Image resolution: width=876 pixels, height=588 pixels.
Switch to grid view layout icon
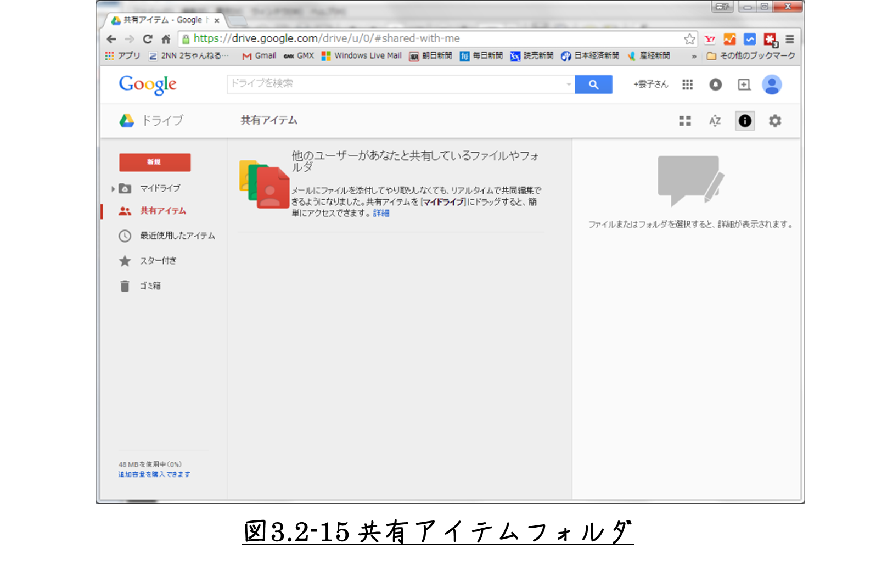[x=685, y=121]
